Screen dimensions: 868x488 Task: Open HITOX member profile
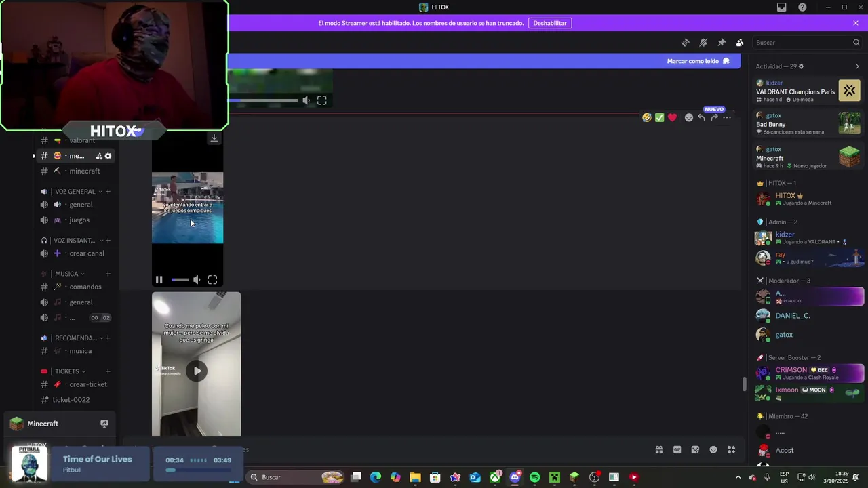[x=808, y=199]
